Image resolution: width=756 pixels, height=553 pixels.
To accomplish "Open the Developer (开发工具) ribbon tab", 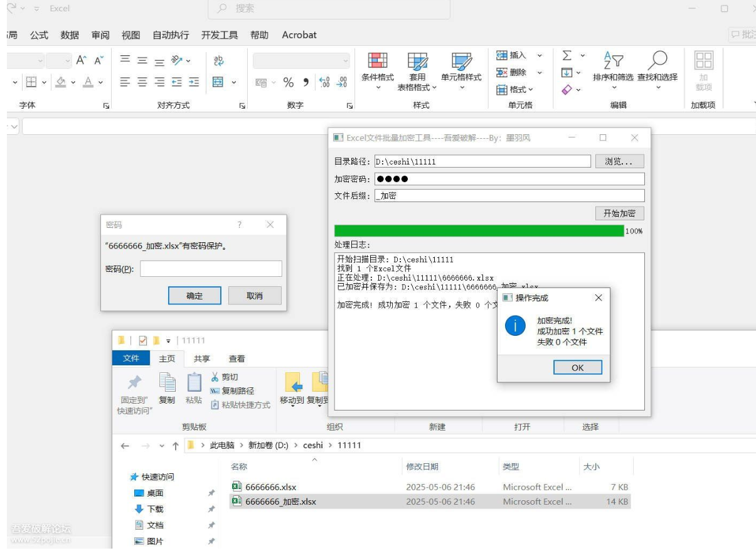I will click(x=220, y=35).
